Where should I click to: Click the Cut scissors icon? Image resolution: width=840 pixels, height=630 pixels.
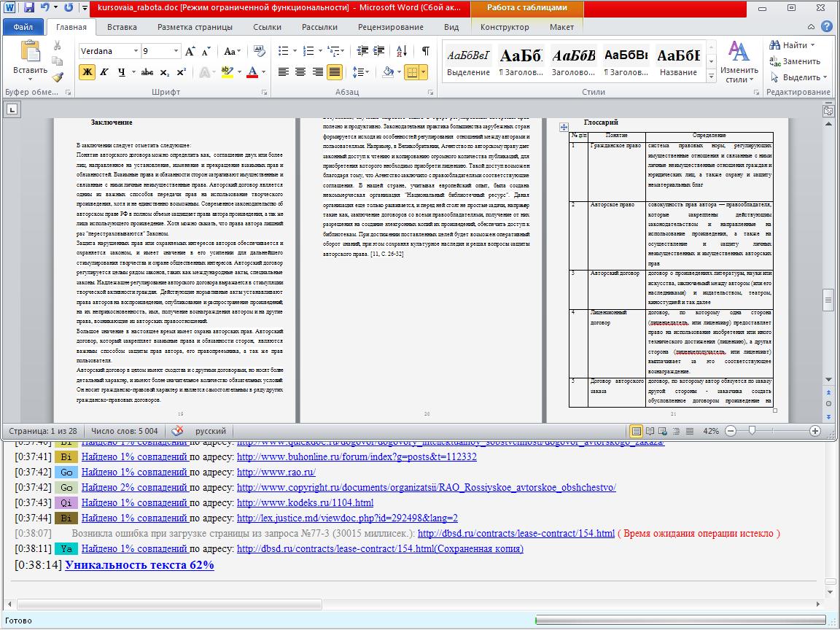click(58, 45)
